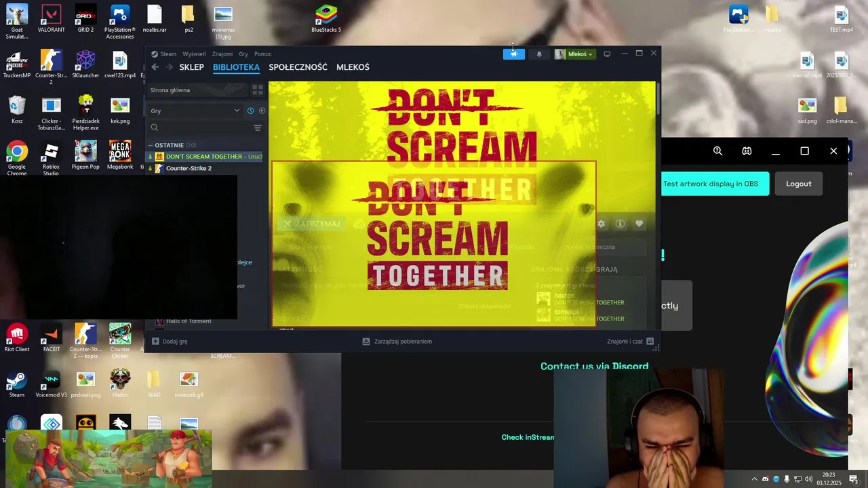Switch to the SKLEP tab

click(x=192, y=67)
